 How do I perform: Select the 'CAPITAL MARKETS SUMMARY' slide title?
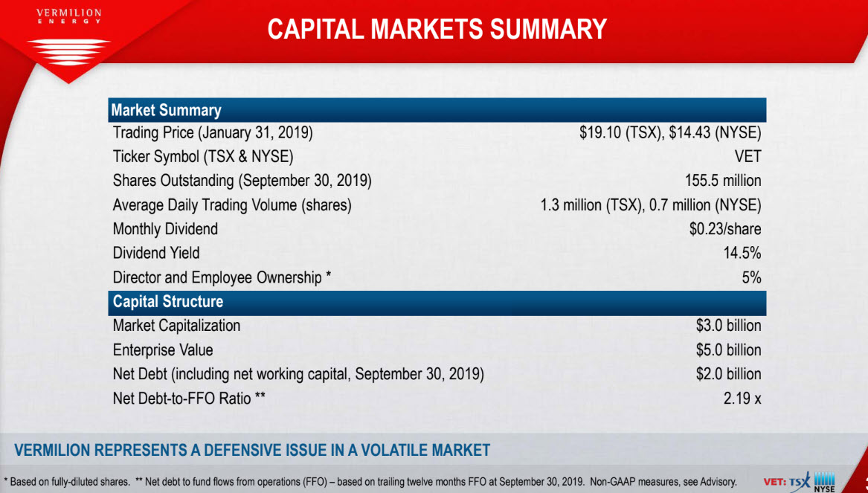437,29
